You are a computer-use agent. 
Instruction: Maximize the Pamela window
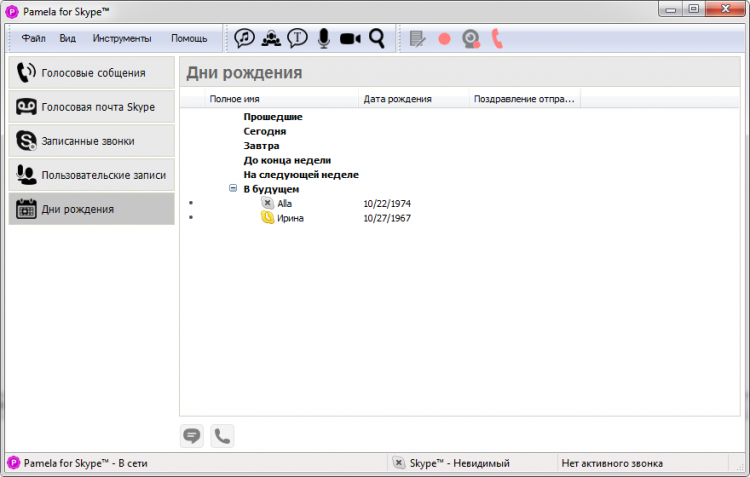click(x=694, y=9)
